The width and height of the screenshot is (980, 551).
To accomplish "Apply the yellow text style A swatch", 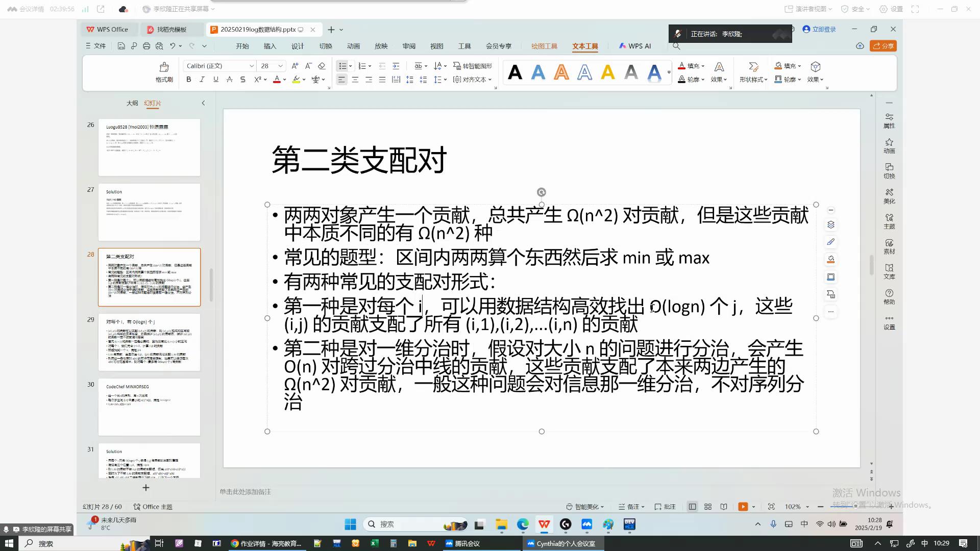I will click(607, 72).
